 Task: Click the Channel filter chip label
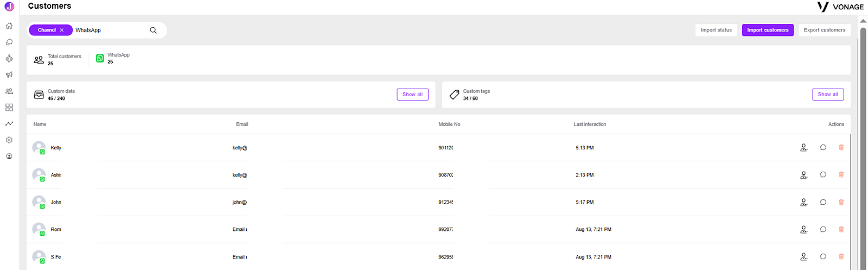(x=47, y=30)
